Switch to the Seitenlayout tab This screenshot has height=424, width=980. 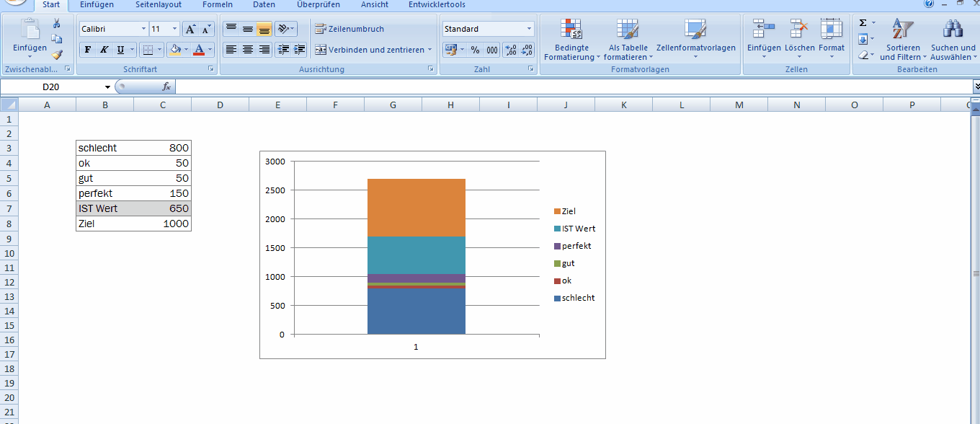click(x=159, y=4)
